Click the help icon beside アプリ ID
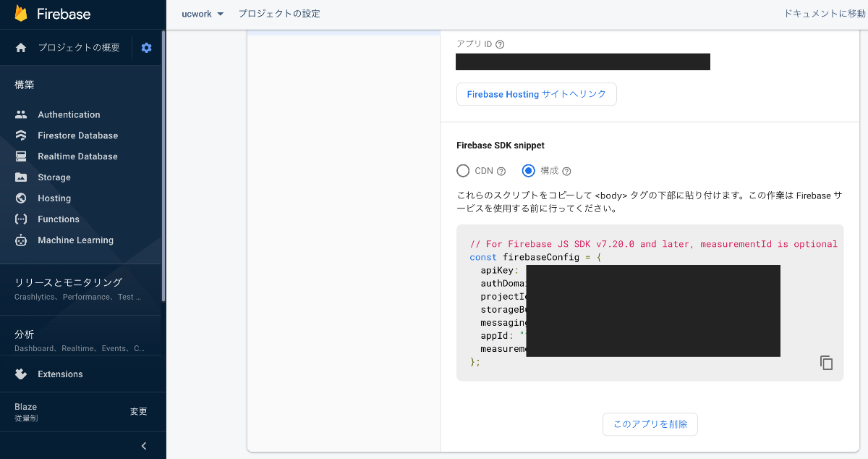 [500, 44]
